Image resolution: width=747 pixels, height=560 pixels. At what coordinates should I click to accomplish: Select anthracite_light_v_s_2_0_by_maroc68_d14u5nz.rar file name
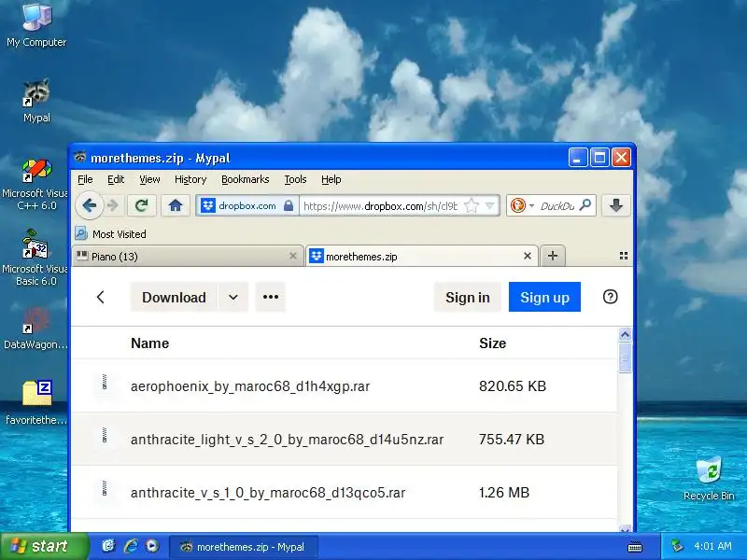[x=287, y=439]
